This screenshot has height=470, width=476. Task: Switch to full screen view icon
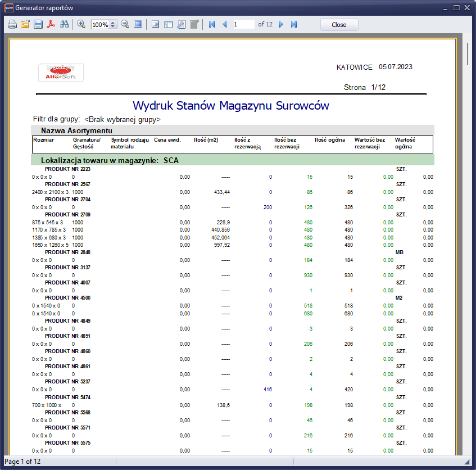pyautogui.click(x=138, y=25)
